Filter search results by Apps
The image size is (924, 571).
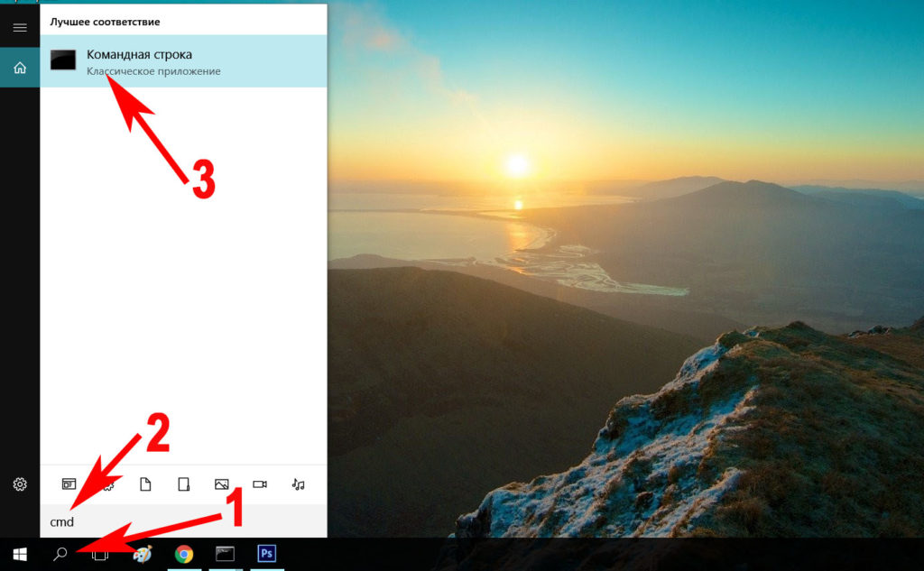pyautogui.click(x=69, y=484)
